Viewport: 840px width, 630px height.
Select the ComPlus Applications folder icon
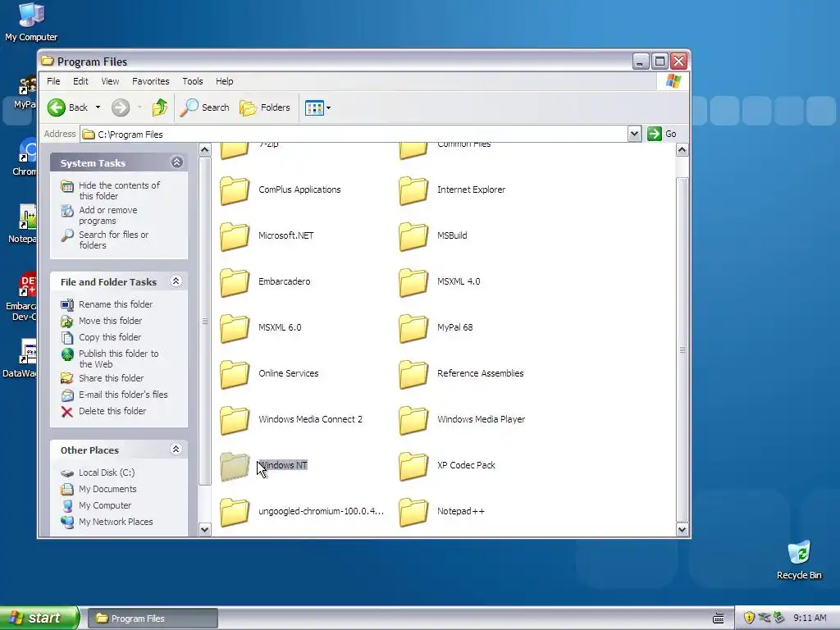pyautogui.click(x=235, y=190)
